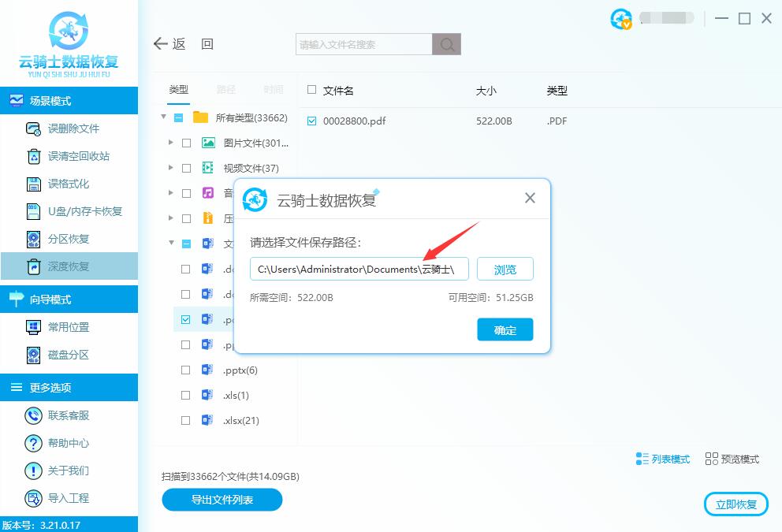The image size is (782, 532).
Task: Click the 场景模式 header icon
Action: click(16, 101)
